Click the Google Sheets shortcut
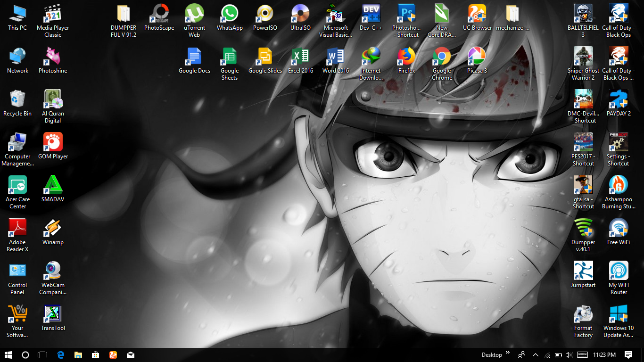The height and width of the screenshot is (362, 644). (x=230, y=57)
